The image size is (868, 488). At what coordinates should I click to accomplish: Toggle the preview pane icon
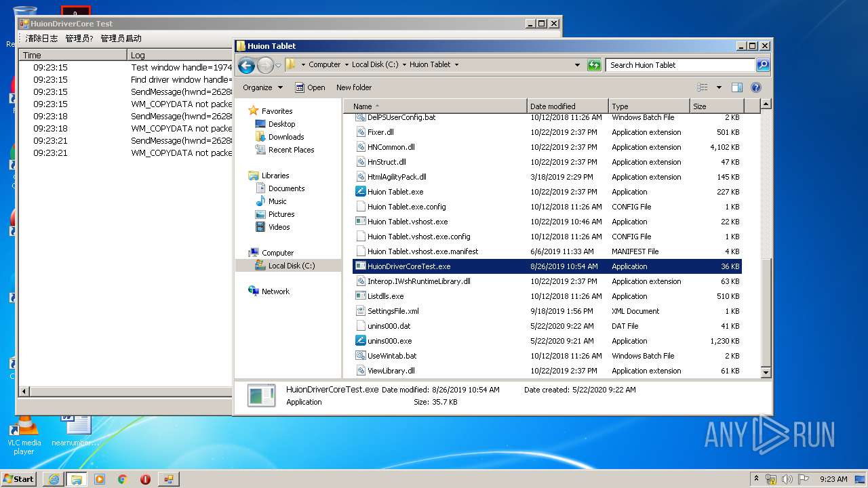point(737,87)
